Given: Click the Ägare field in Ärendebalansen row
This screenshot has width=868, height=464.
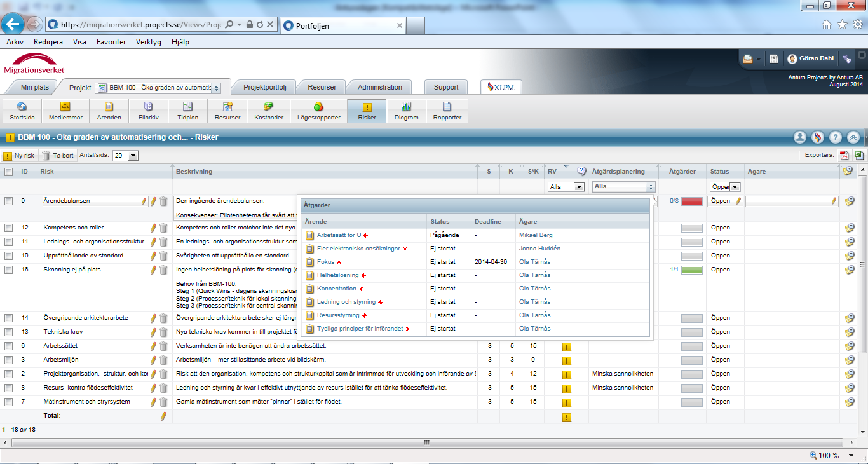Looking at the screenshot, I should [x=792, y=201].
